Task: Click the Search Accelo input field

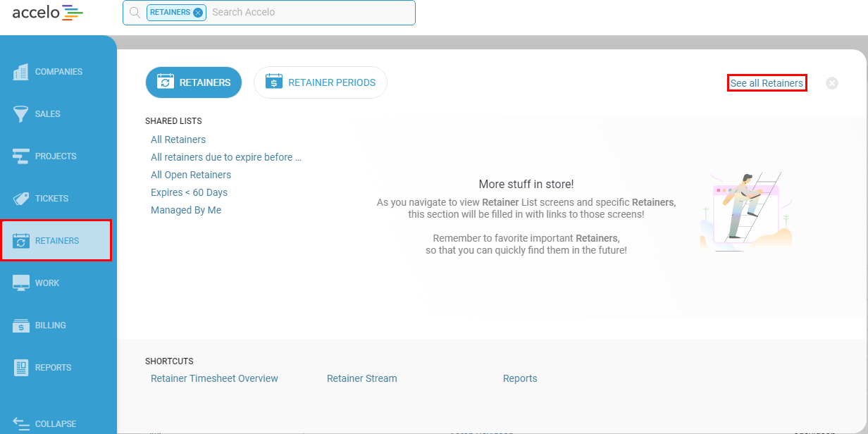Action: tap(310, 12)
